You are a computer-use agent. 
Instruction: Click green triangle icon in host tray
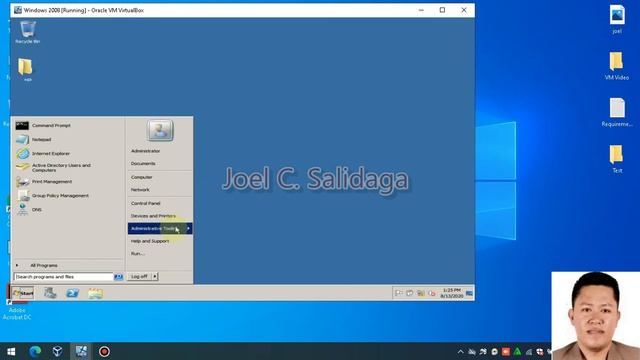click(517, 351)
